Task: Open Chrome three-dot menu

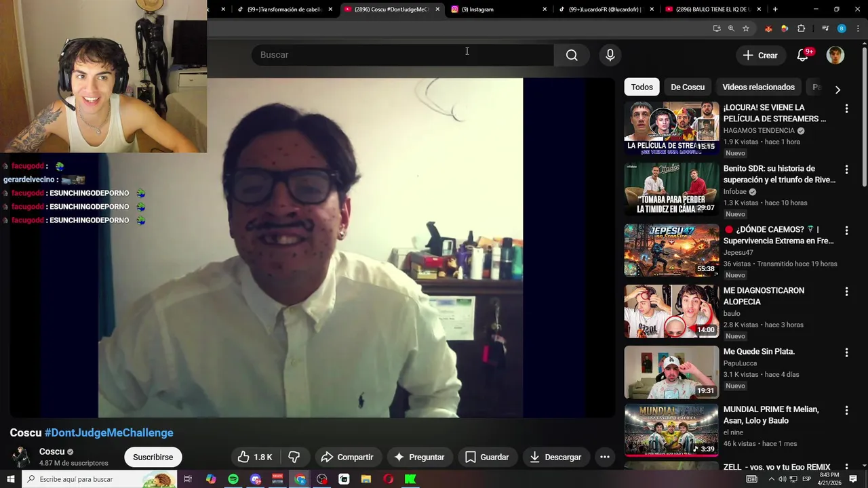Action: point(857,28)
